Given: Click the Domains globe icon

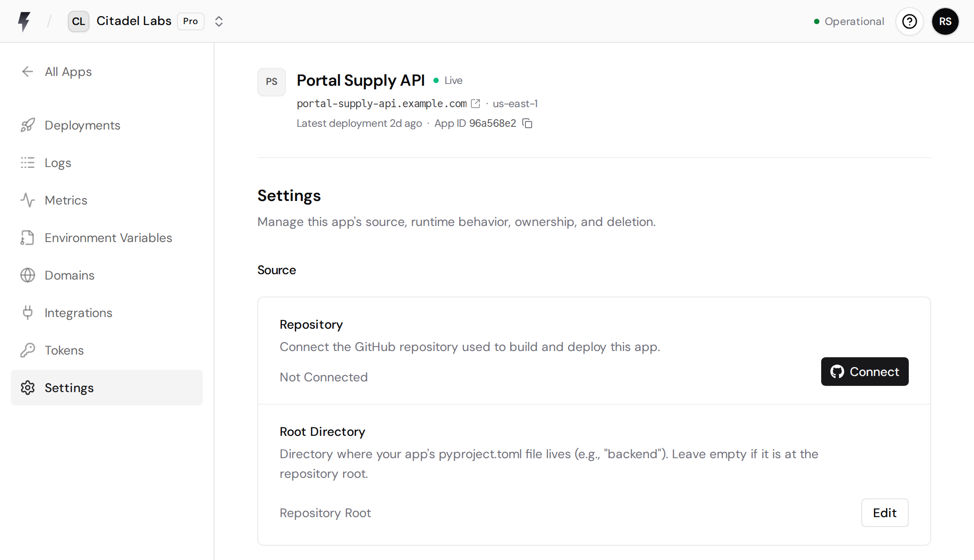Looking at the screenshot, I should (x=28, y=275).
